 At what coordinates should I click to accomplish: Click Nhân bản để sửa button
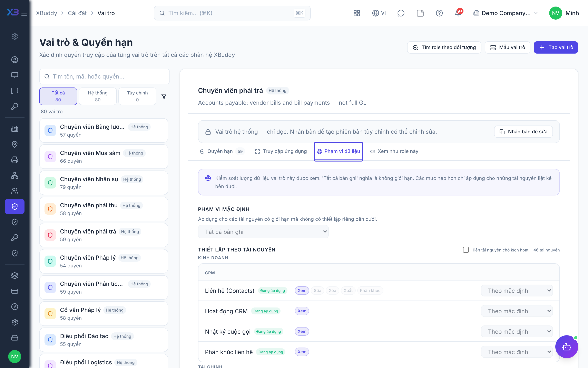tap(523, 132)
